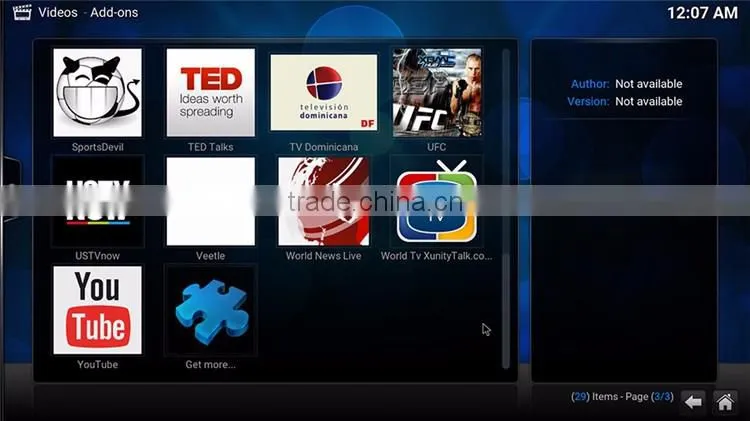Image resolution: width=750 pixels, height=421 pixels.
Task: Select the blank Veetle add-on tile
Action: pyautogui.click(x=210, y=201)
